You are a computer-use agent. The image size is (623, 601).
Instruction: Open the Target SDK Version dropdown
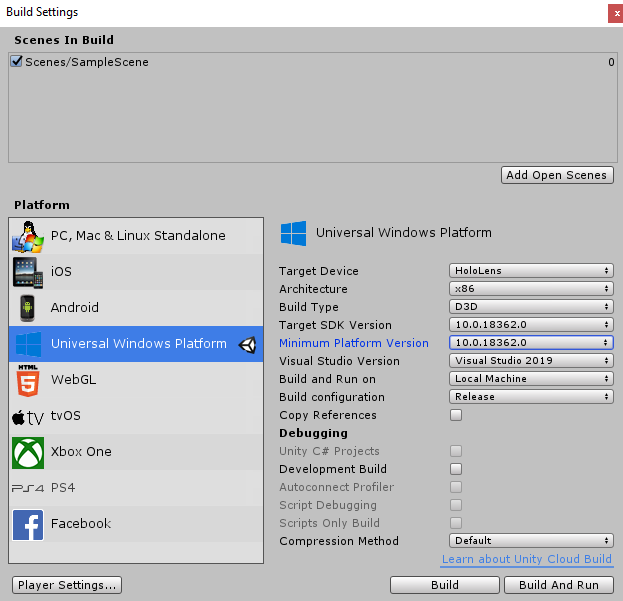(531, 325)
